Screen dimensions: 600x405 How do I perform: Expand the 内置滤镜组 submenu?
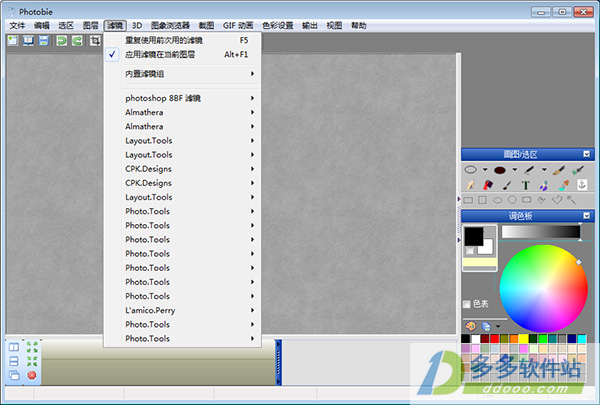tap(182, 73)
